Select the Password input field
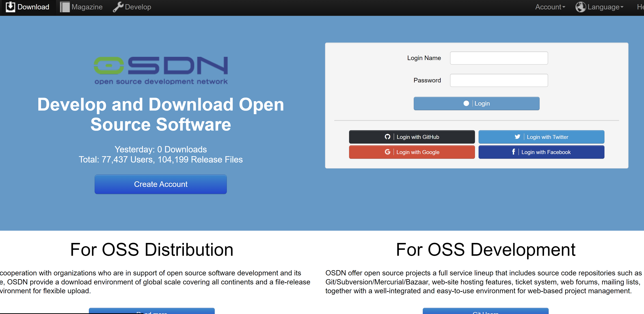 pyautogui.click(x=499, y=80)
